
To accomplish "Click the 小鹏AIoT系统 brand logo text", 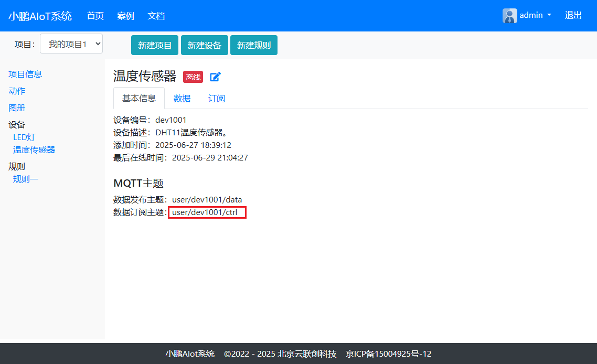I will point(40,16).
